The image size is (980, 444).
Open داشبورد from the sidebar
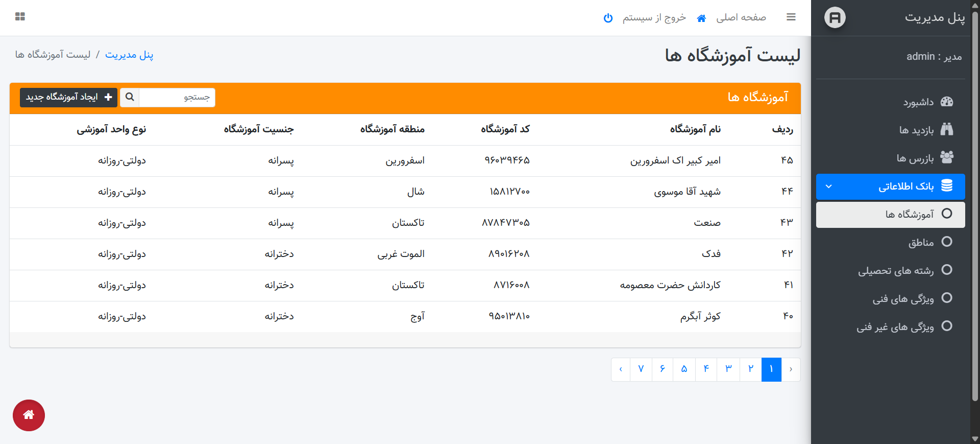(918, 102)
